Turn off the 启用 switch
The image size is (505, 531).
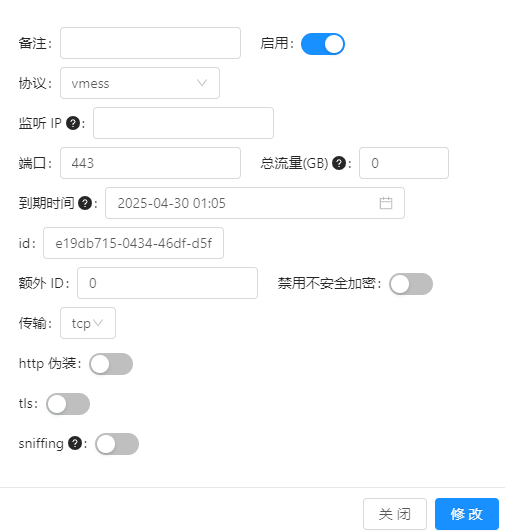323,44
